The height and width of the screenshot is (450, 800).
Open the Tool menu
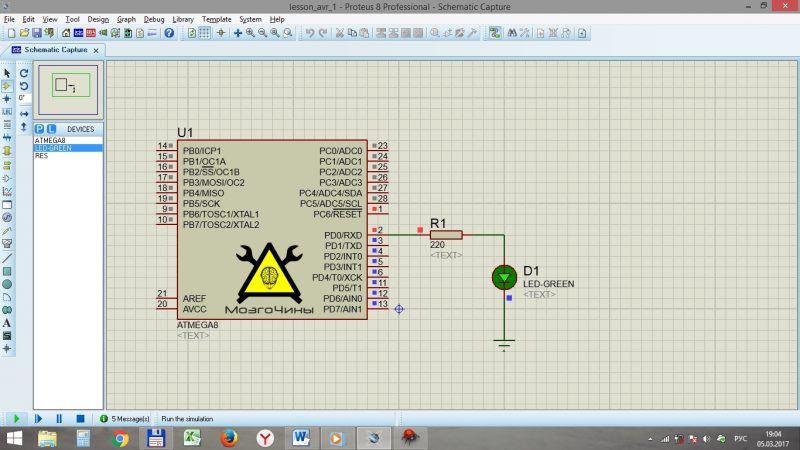click(x=72, y=19)
